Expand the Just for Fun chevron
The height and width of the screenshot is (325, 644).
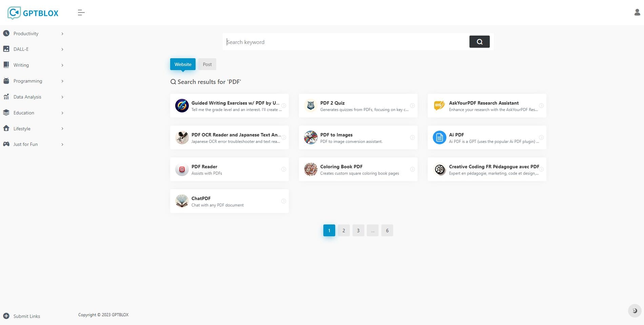62,144
